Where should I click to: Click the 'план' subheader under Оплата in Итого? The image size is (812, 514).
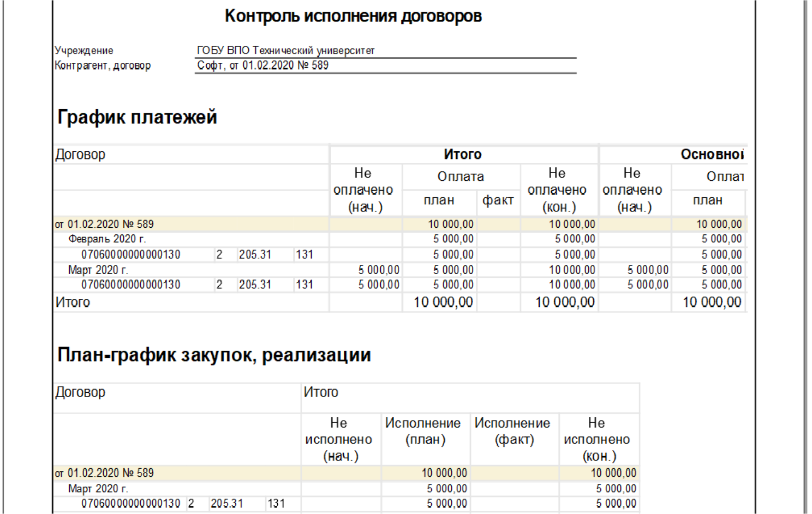(x=439, y=200)
